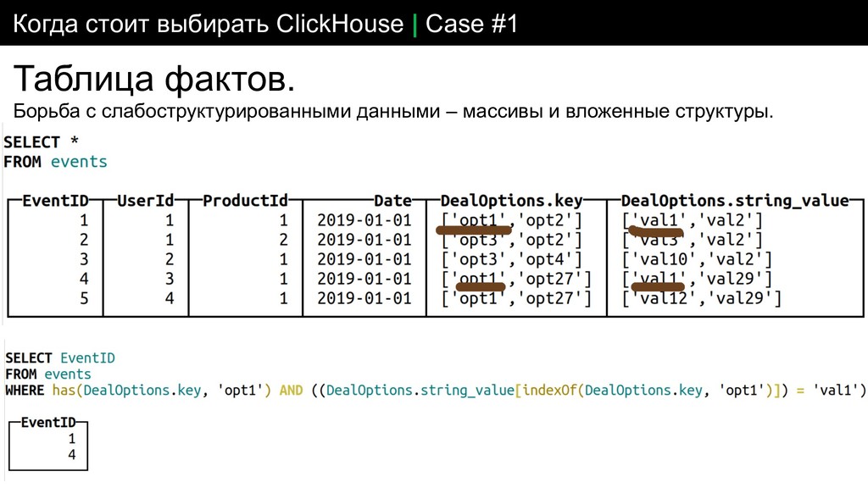Image resolution: width=868 pixels, height=488 pixels.
Task: Click the date 2019-01-01 in EventID 3 row
Action: coord(364,259)
